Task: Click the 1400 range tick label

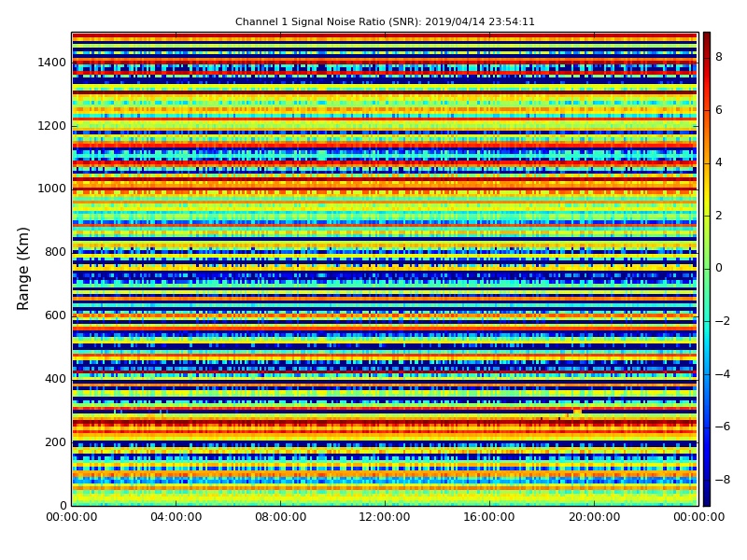Action: pos(52,63)
